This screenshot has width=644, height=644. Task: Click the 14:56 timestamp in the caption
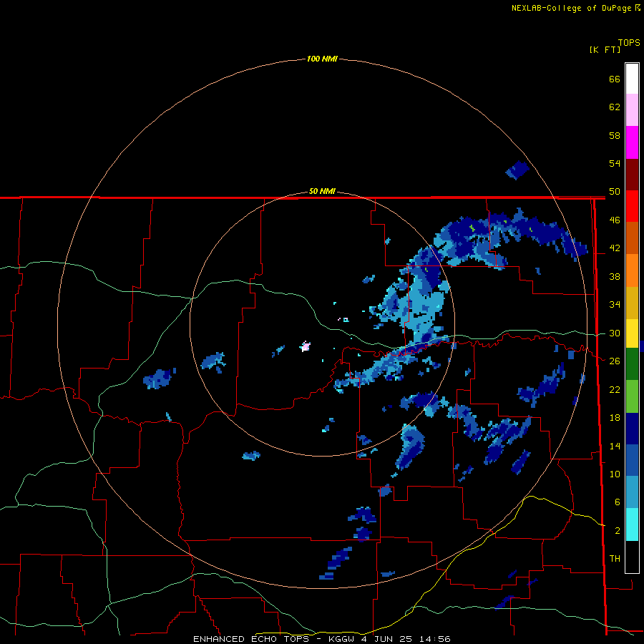coord(435,639)
